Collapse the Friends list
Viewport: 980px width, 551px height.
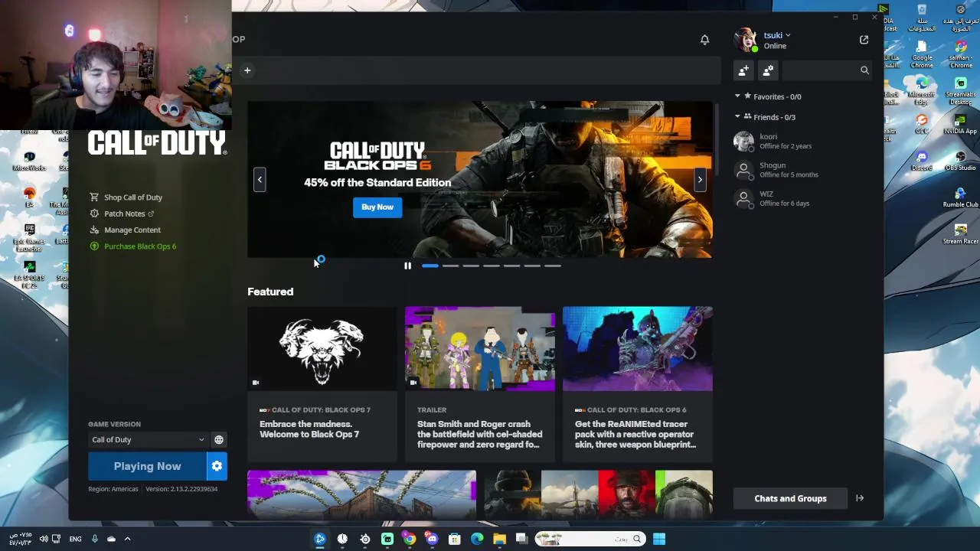pyautogui.click(x=737, y=117)
